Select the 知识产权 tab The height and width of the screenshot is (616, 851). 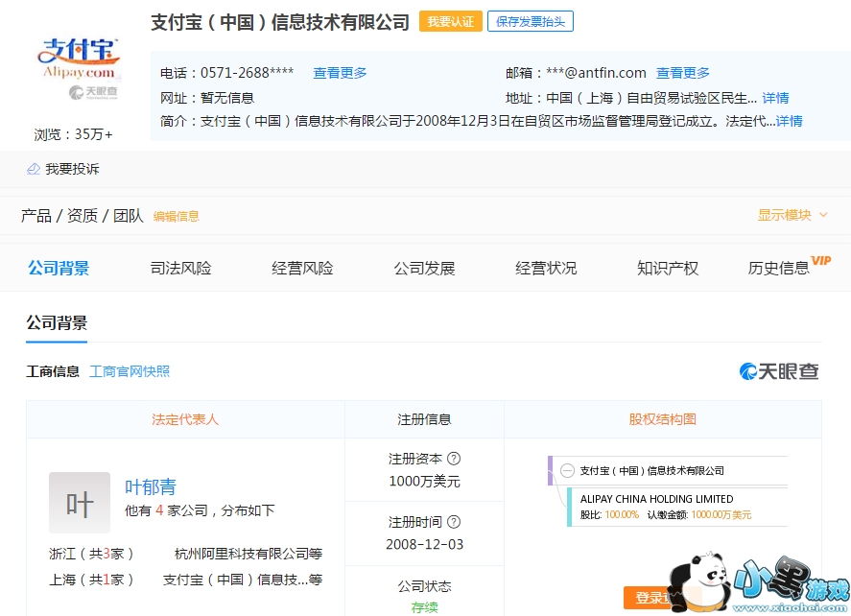[668, 268]
